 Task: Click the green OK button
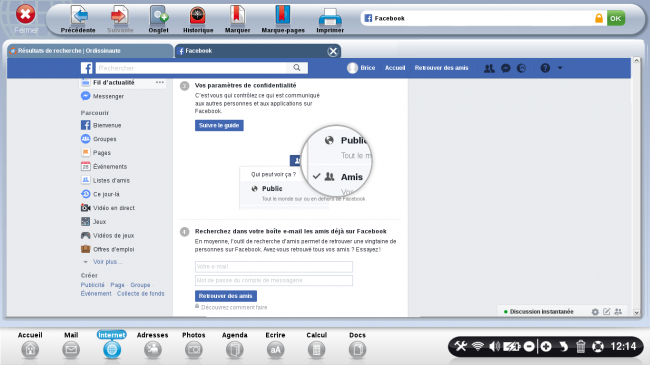pos(616,18)
